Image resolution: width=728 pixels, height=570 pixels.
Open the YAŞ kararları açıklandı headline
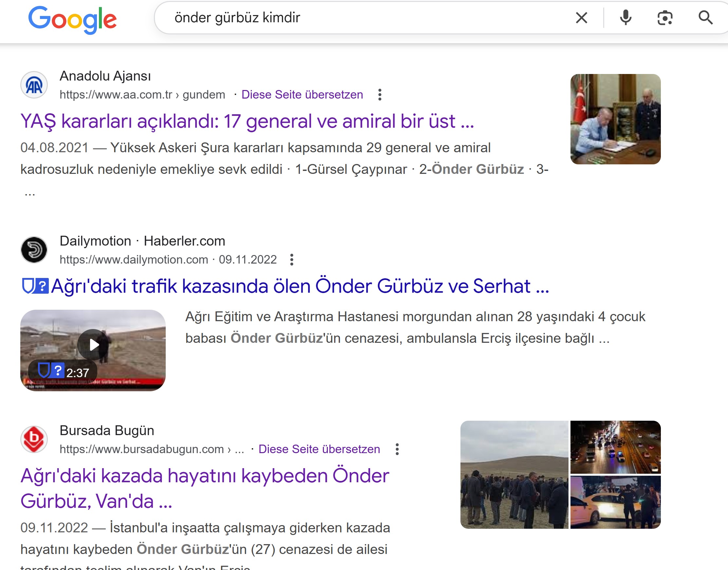(x=247, y=121)
